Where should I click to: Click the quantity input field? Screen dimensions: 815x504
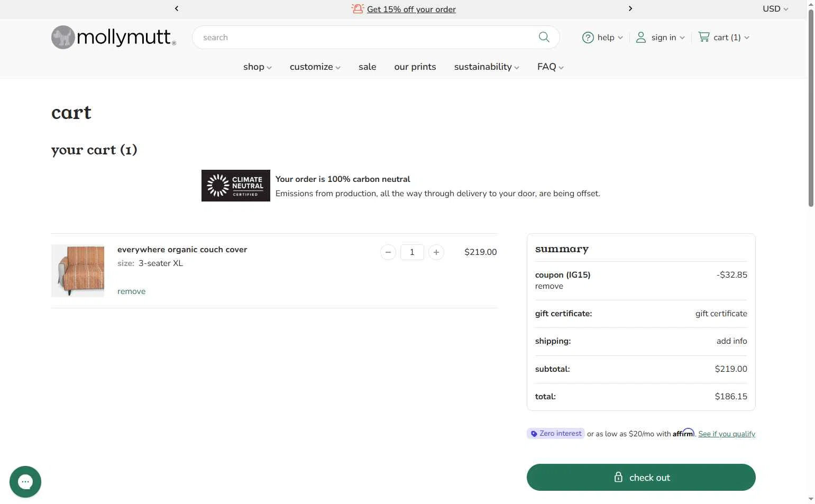tap(412, 252)
